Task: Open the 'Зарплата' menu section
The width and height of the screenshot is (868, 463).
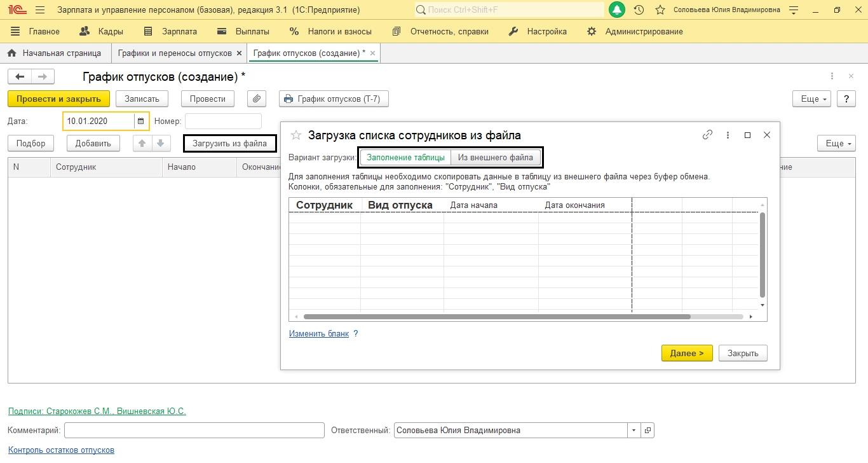Action: (171, 31)
